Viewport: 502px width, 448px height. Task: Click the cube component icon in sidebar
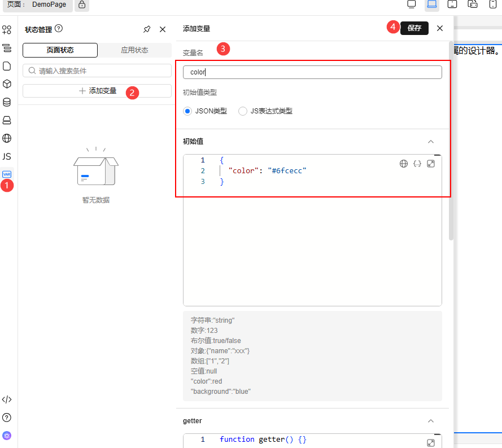coord(7,84)
